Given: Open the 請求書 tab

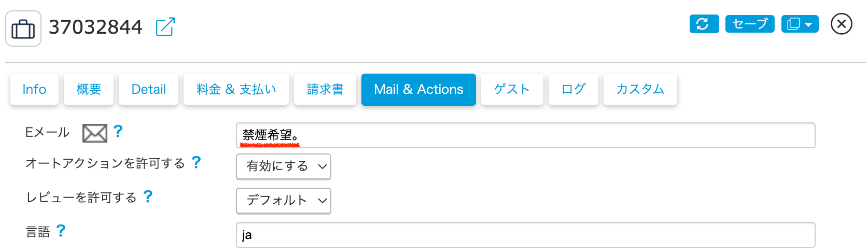Looking at the screenshot, I should tap(325, 90).
